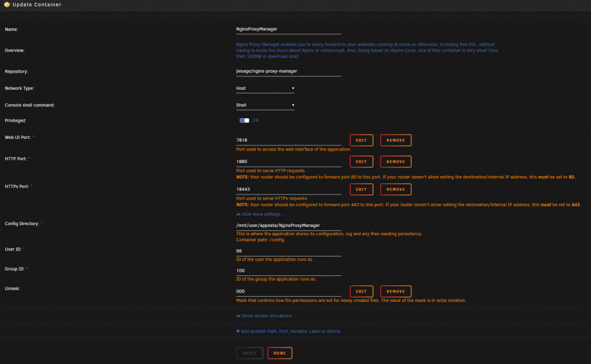Toggle the Privileged switch off
The width and height of the screenshot is (591, 364).
coord(244,121)
